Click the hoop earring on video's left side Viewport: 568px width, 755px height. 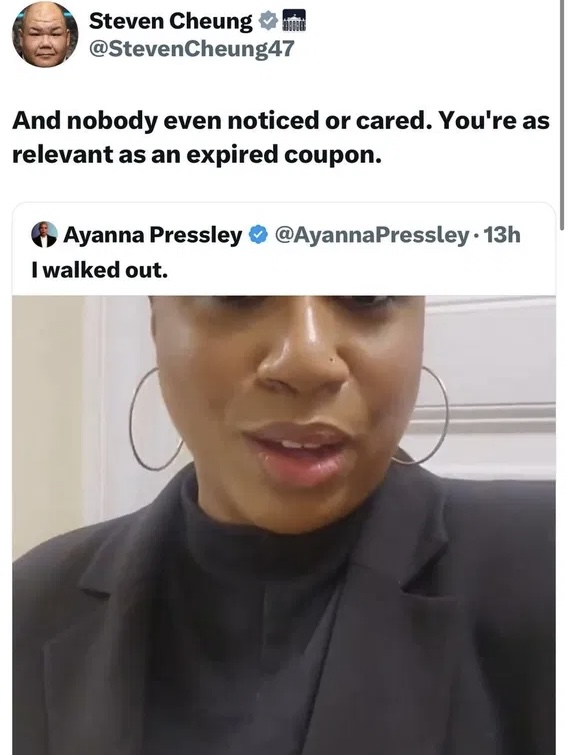coord(154,419)
